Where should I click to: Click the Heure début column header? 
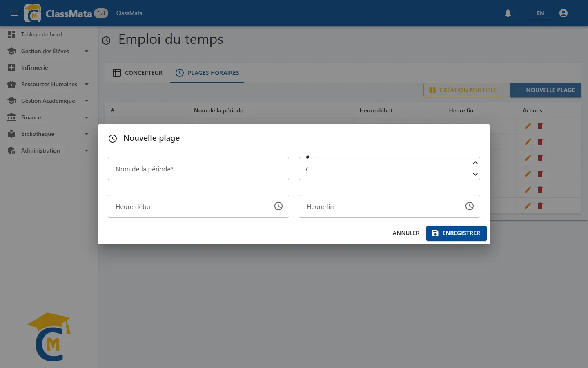(x=376, y=110)
